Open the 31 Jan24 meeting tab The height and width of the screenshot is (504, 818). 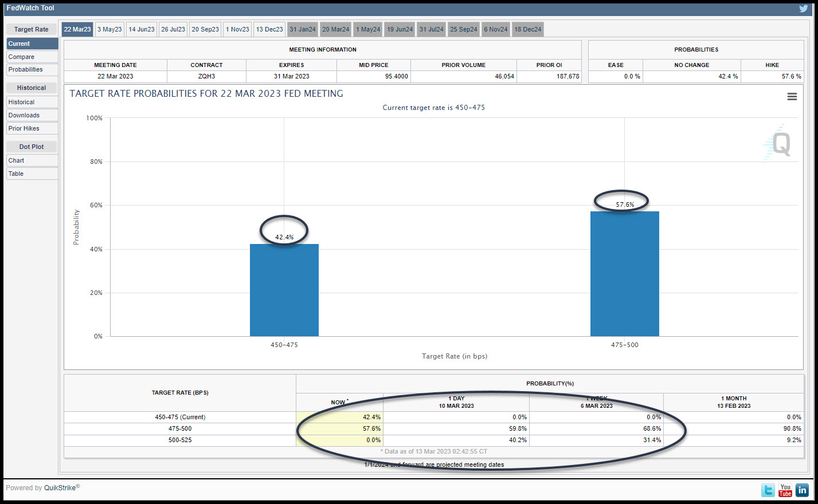point(303,29)
